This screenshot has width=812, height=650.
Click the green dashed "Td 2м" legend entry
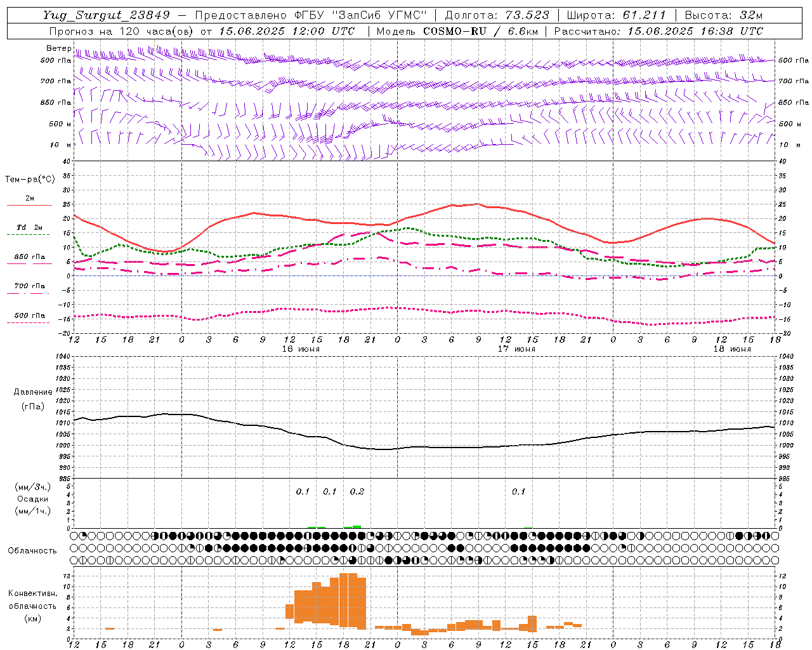(x=30, y=230)
